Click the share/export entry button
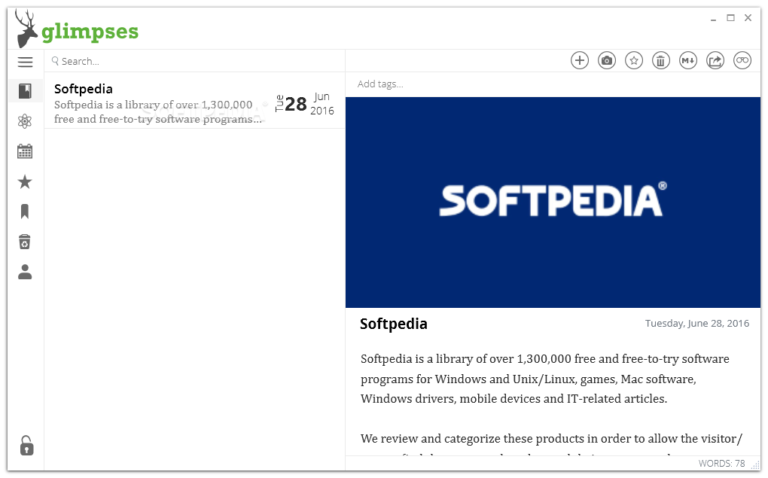Viewport: 768px width, 478px height. [715, 61]
